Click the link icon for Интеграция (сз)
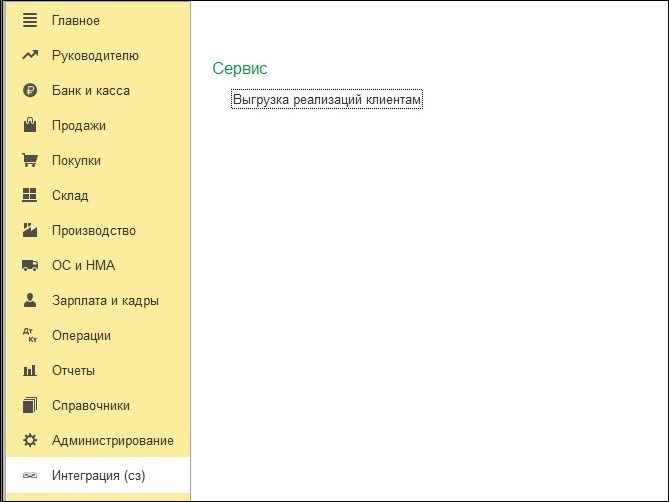Viewport: 669px width, 502px height. [30, 476]
